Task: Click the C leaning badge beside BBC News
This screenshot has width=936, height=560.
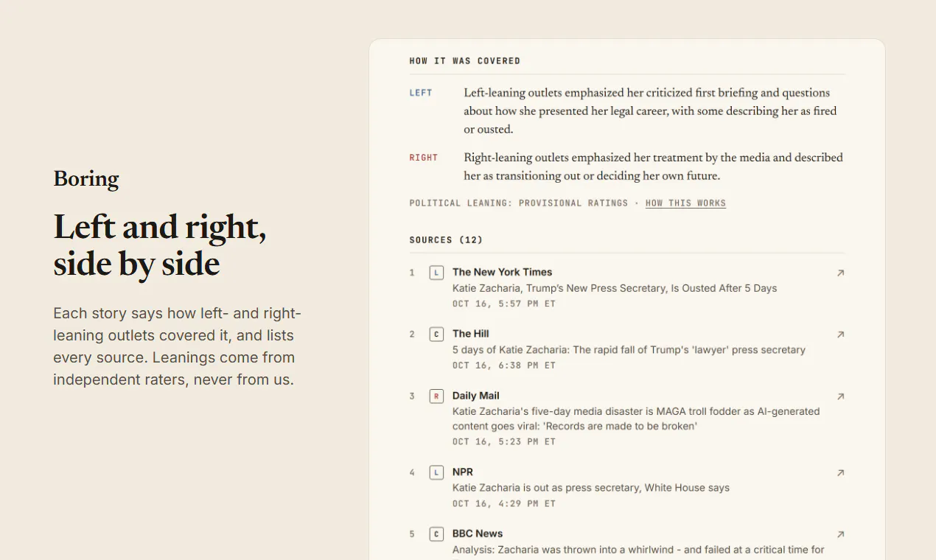Action: [436, 534]
